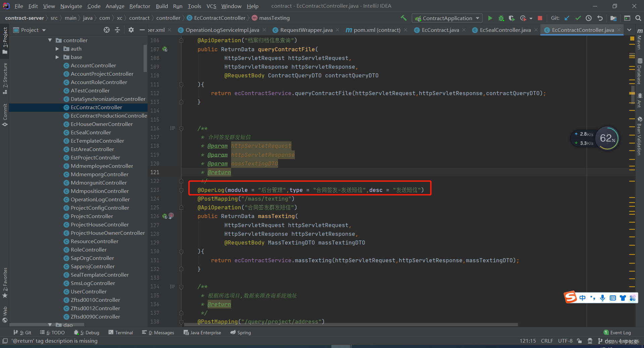Click the editor horizontal scrollbar
This screenshot has height=348, width=644.
[x=350, y=325]
